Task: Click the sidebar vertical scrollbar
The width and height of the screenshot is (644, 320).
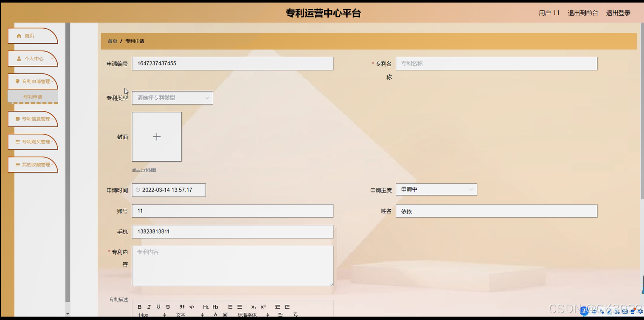Action: (x=67, y=161)
